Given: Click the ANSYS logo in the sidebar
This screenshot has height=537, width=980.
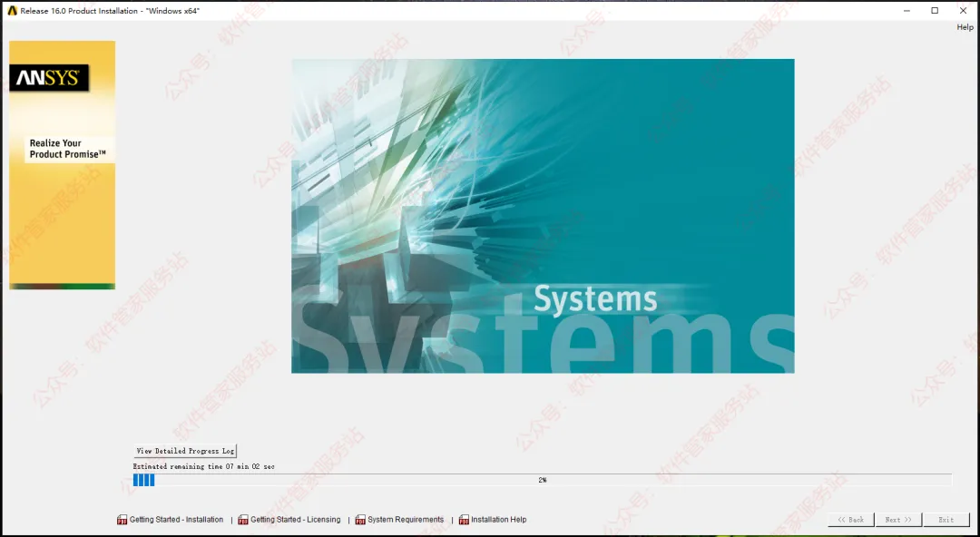Looking at the screenshot, I should click(49, 77).
